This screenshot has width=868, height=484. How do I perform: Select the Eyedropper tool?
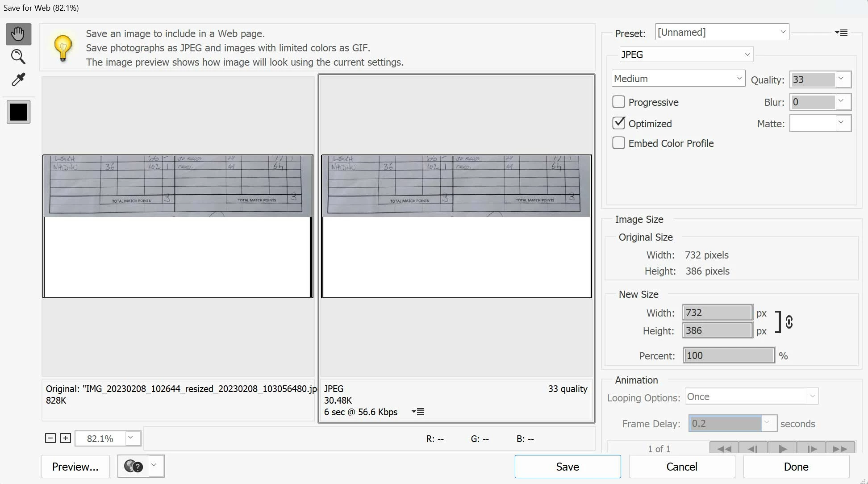18,79
